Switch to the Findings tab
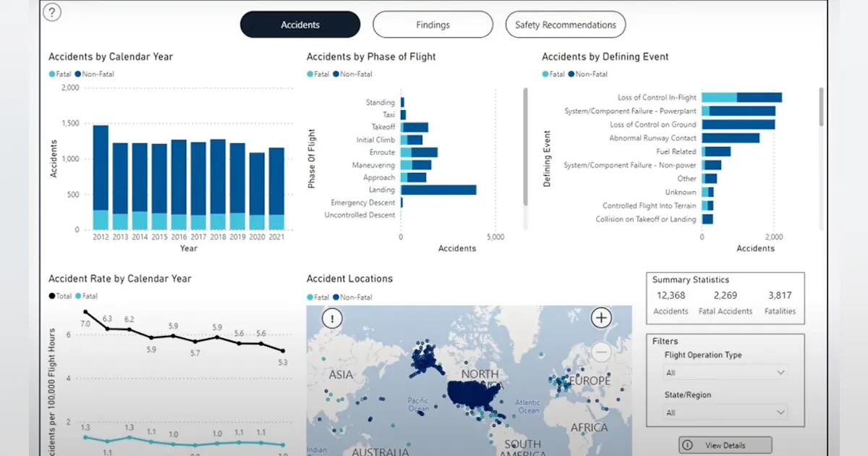Screen dimensions: 868x456 click(433, 25)
